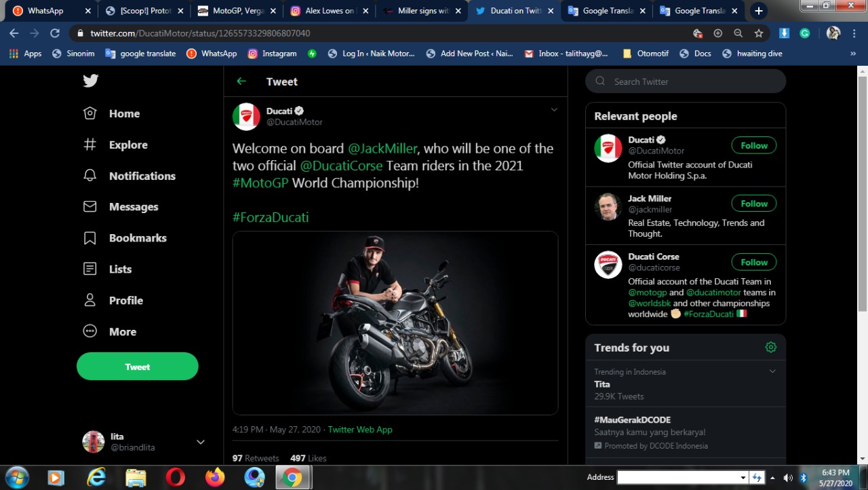Follow the Ducati Corse account
Viewport: 868px width, 490px height.
point(753,262)
